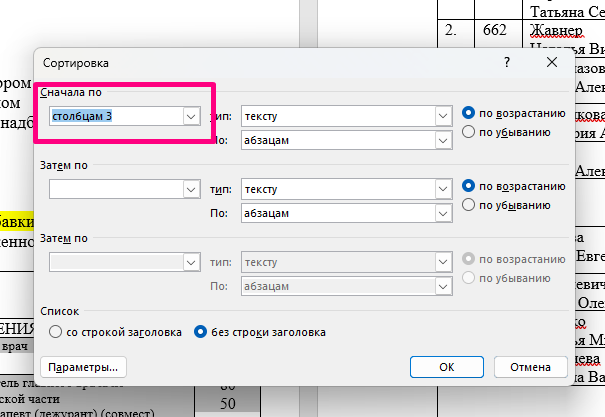Close the Сортировка dialog with X
Image resolution: width=605 pixels, height=417 pixels.
tap(551, 62)
